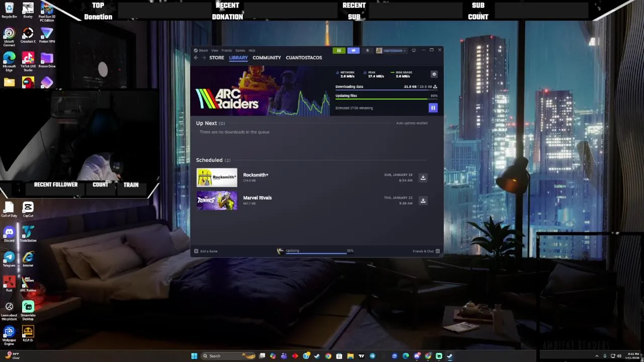Click the Up Next (0) heading
This screenshot has width=644, height=362.
point(210,123)
